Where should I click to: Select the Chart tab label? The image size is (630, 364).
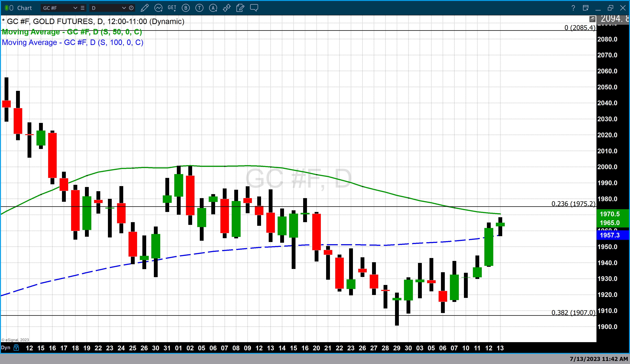(x=24, y=8)
